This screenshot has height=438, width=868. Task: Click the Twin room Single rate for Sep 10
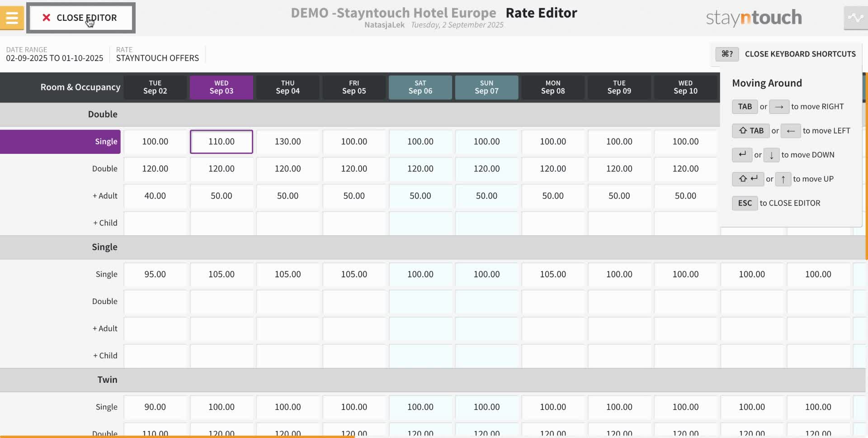[x=685, y=407]
